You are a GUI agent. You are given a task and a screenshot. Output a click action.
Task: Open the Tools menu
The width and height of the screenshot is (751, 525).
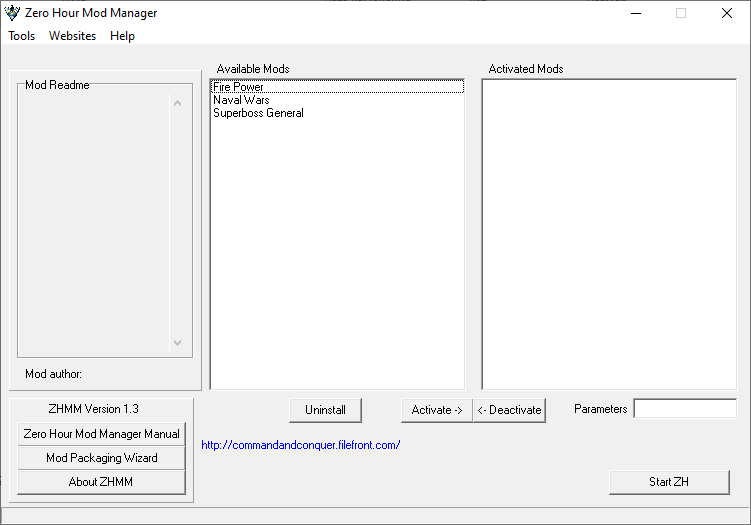22,36
